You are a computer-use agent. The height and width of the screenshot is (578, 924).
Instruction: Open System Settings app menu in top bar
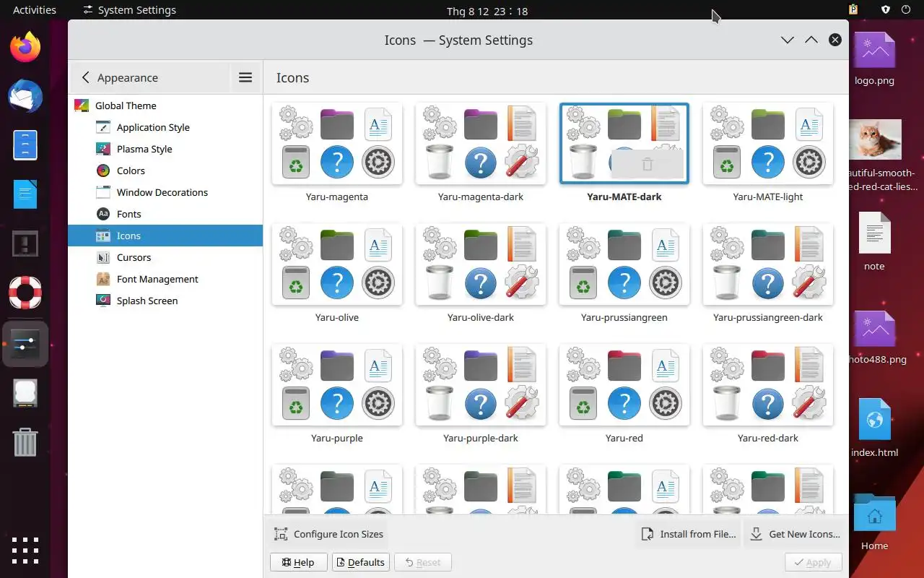(x=130, y=10)
